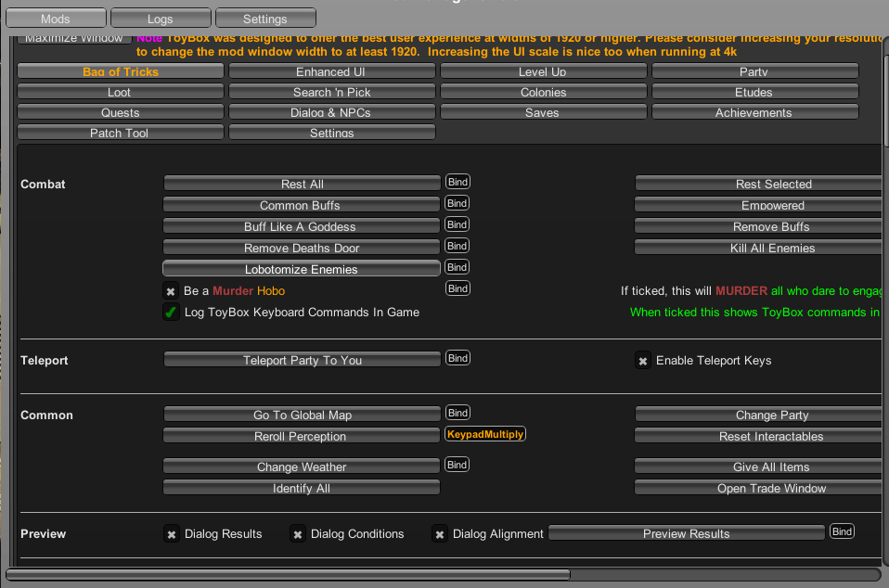This screenshot has width=889, height=588.
Task: Open the Achievements tab
Action: coord(754,112)
